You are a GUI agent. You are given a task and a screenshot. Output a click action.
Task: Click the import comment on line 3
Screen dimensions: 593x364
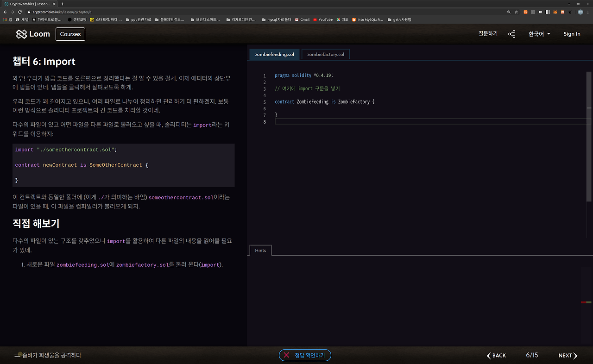pos(307,88)
